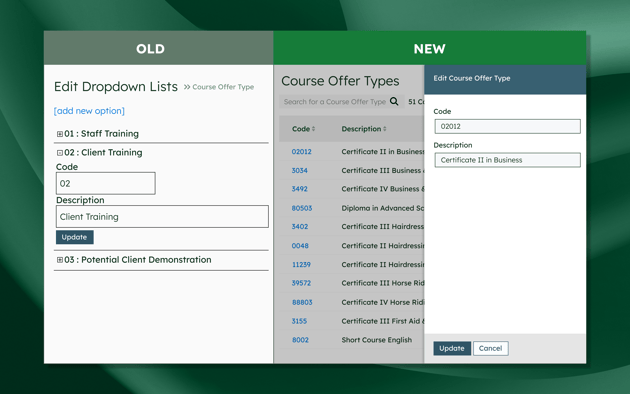Image resolution: width=630 pixels, height=394 pixels.
Task: Click Update button in old panel
Action: (x=75, y=237)
